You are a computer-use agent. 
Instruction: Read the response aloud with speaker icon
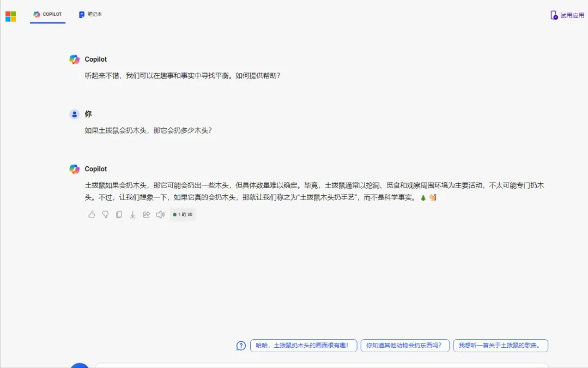[x=160, y=215]
